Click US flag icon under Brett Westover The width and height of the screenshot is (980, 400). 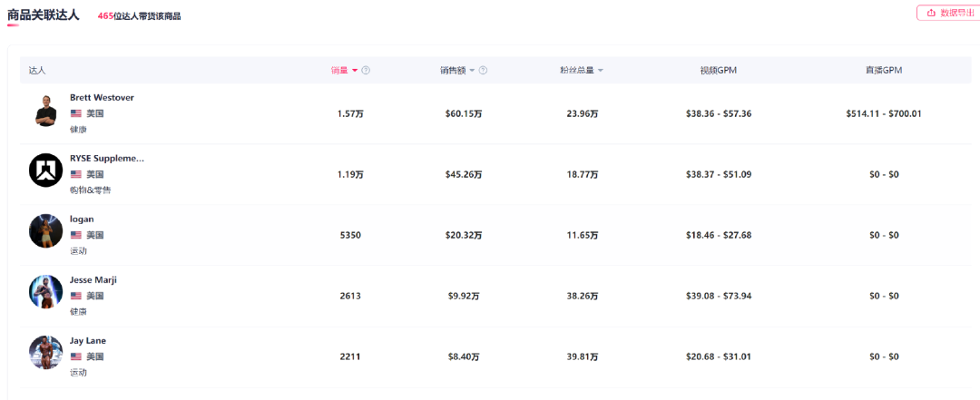pyautogui.click(x=76, y=113)
